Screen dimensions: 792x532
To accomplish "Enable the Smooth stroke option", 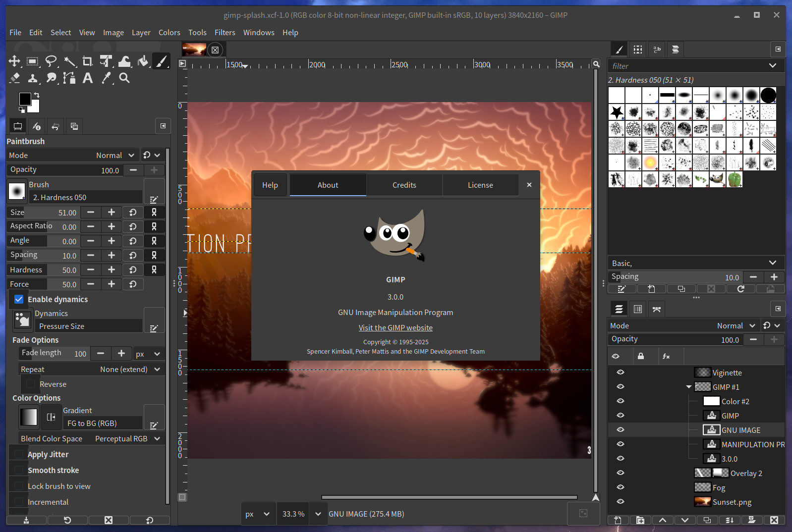I will coord(19,471).
